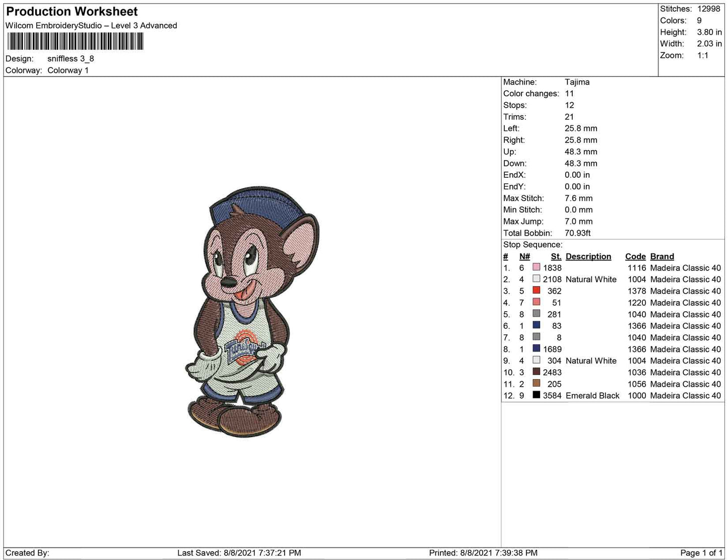Viewport: 728px width, 560px height.
Task: Click the Description column header
Action: pos(588,256)
